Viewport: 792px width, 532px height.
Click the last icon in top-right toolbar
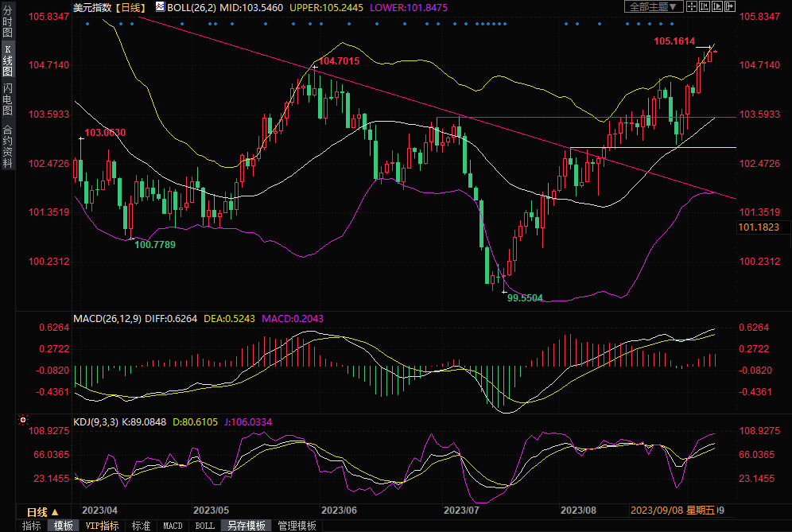(729, 6)
